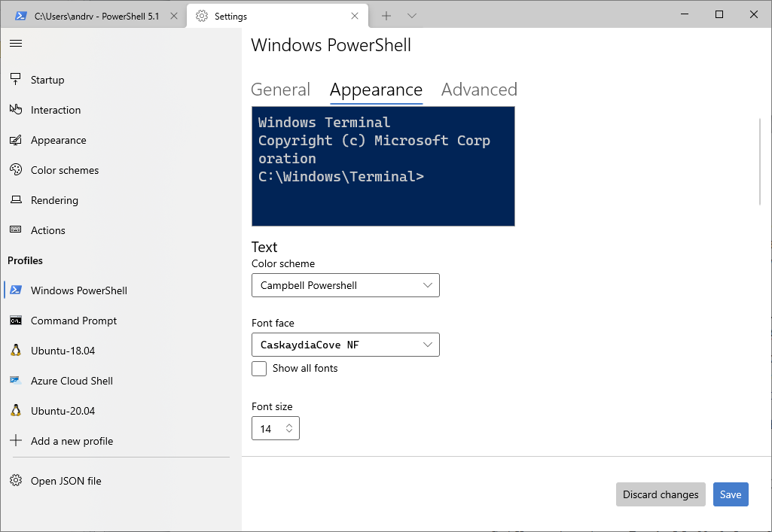Click Discard changes button
This screenshot has width=772, height=532.
(661, 494)
